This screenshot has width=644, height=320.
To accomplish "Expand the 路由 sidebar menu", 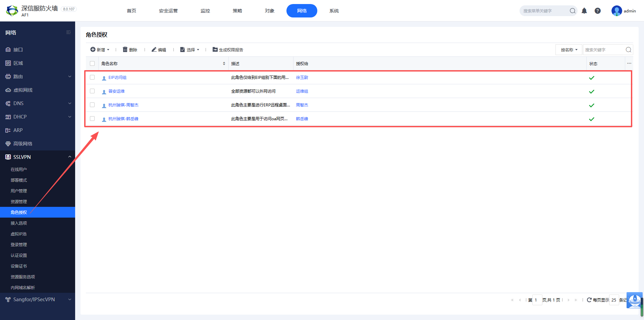I will [x=38, y=77].
